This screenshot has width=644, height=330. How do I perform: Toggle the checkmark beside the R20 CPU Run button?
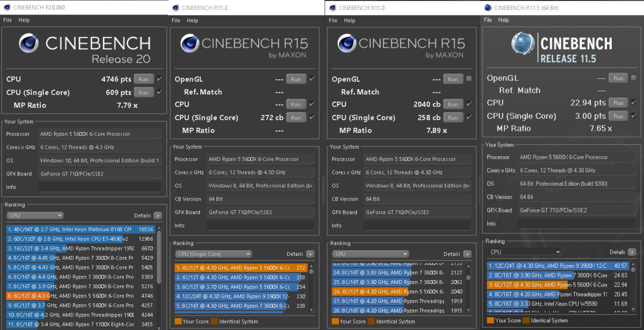[x=159, y=78]
